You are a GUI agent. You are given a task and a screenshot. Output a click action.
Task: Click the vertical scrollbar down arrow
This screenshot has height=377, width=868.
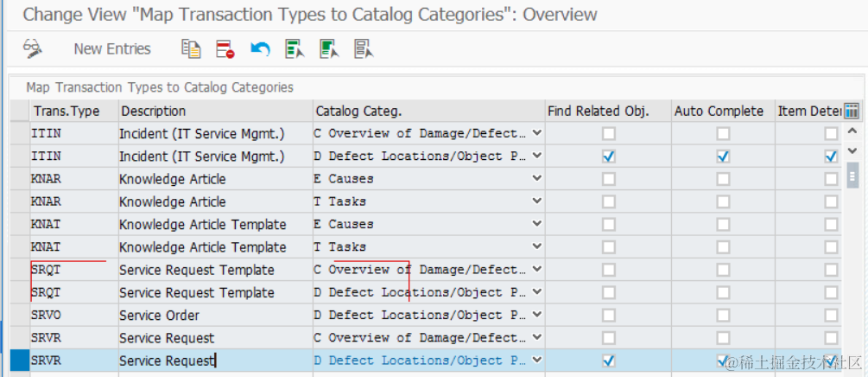(x=852, y=362)
